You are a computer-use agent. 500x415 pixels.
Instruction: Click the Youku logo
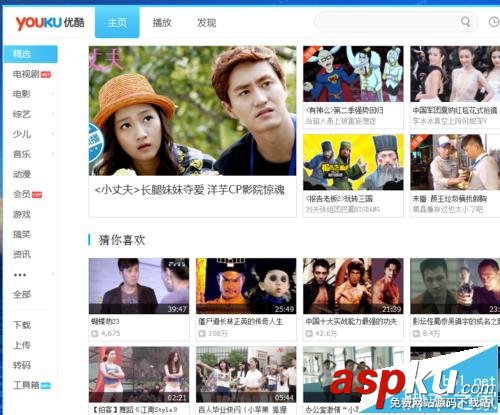point(50,23)
